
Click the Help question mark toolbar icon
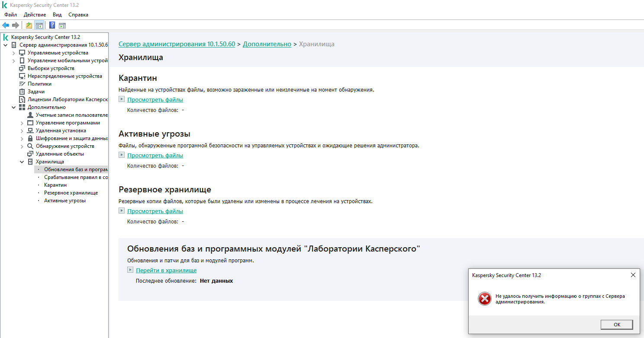(x=52, y=25)
